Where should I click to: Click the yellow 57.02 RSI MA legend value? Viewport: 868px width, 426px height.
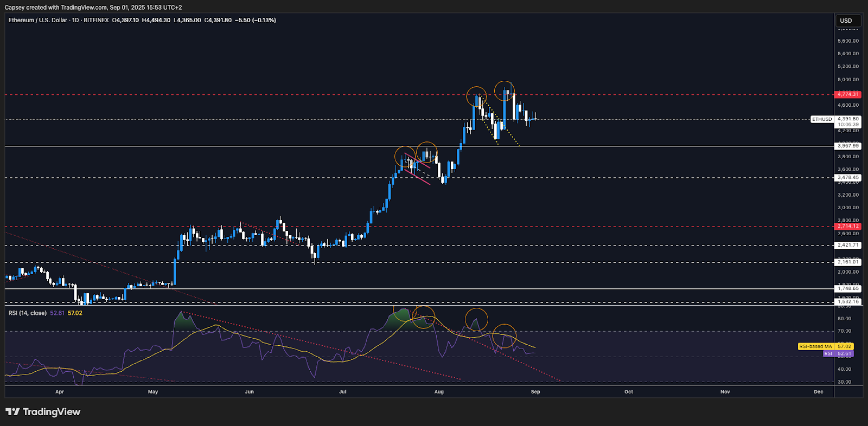click(x=75, y=313)
